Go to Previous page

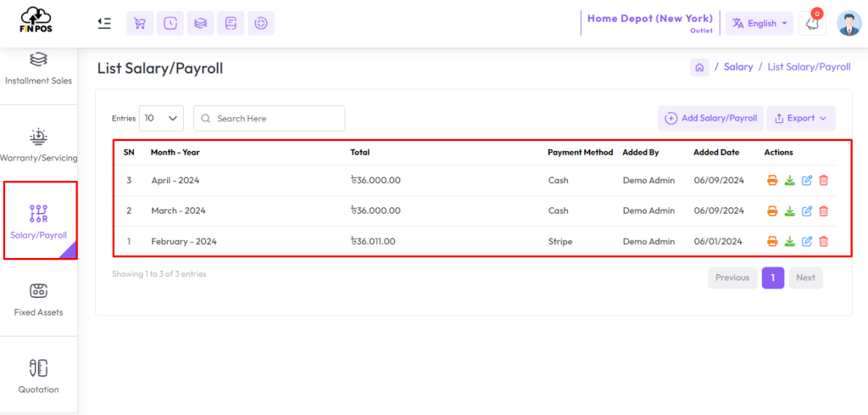(732, 278)
